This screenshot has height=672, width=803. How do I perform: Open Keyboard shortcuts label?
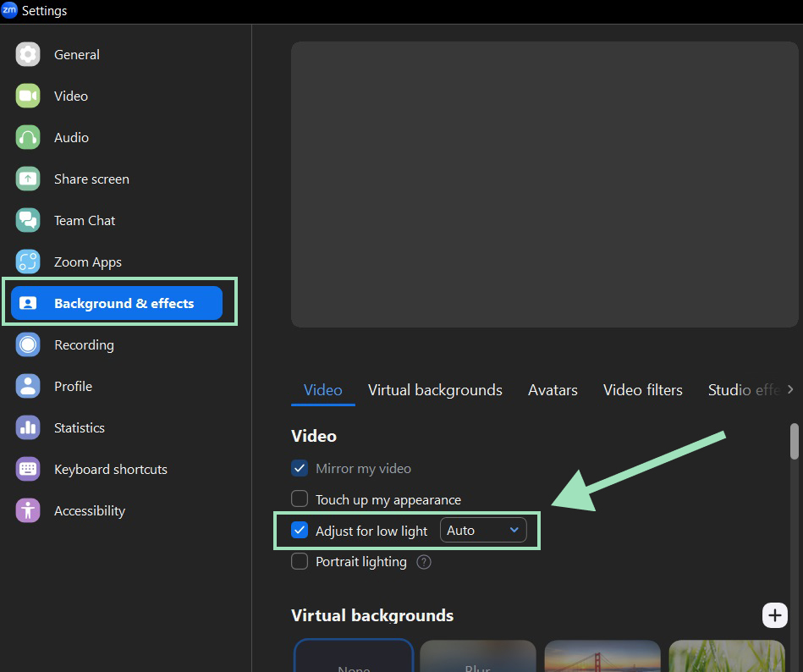(111, 470)
